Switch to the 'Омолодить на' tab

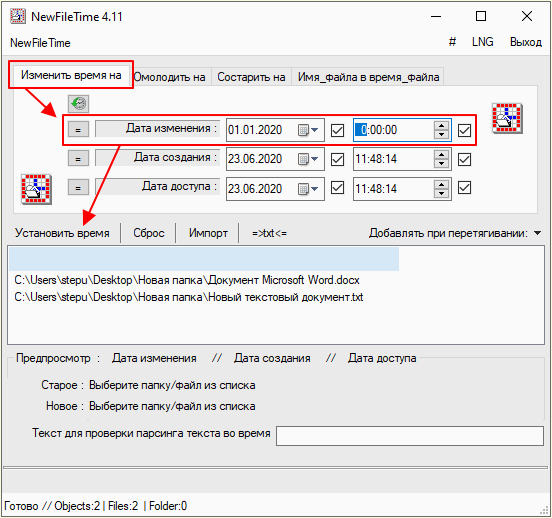click(x=169, y=77)
